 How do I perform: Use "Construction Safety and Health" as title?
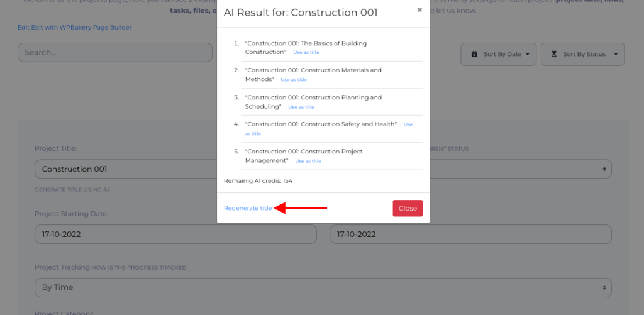(x=408, y=124)
